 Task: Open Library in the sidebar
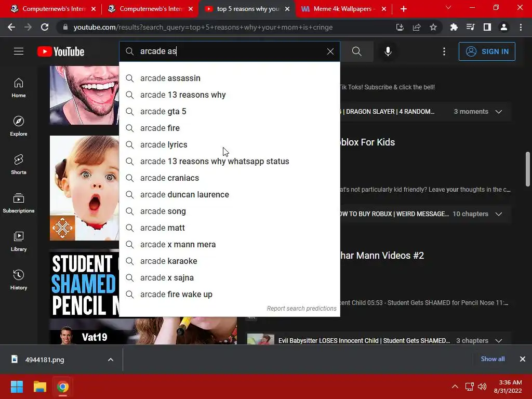[19, 241]
